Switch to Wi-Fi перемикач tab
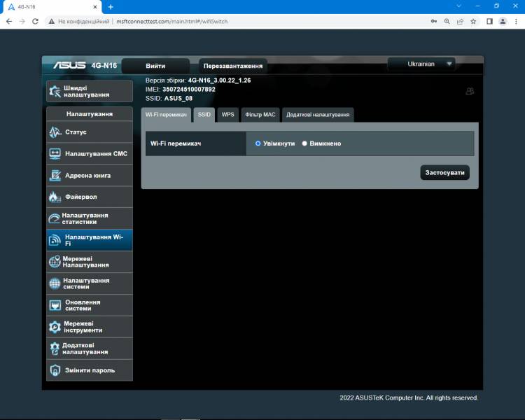Viewport: 525px width, 420px height. click(166, 115)
